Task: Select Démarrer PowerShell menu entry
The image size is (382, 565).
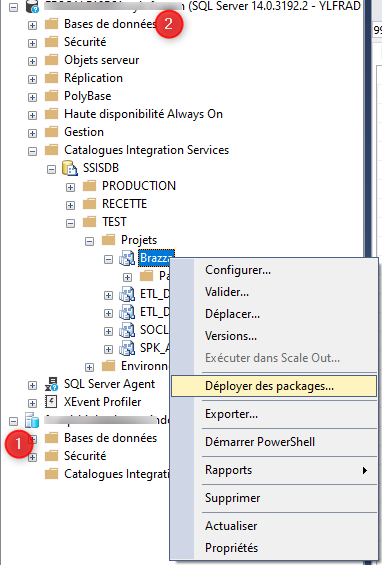Action: click(x=274, y=442)
